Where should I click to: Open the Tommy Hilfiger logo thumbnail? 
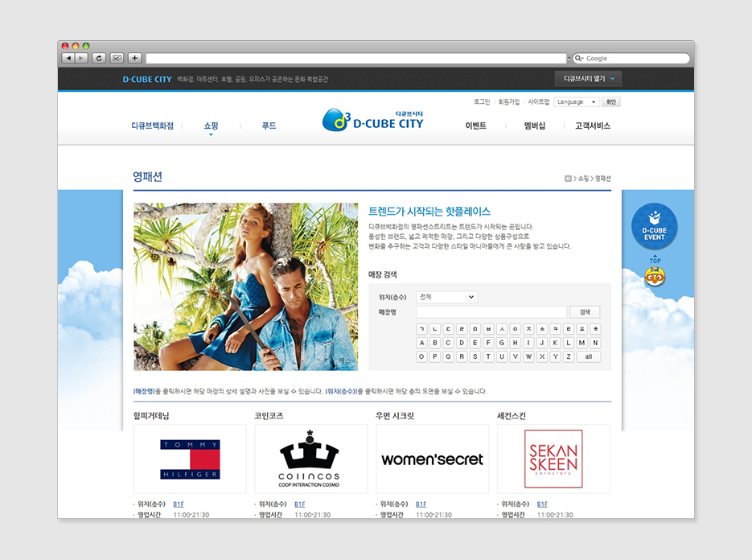(x=190, y=459)
